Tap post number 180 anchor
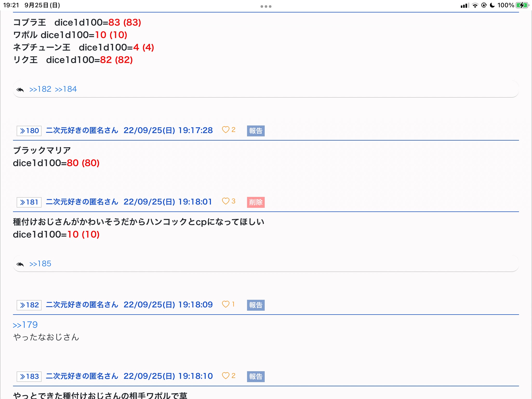Viewport: 532px width, 399px height. click(x=29, y=131)
